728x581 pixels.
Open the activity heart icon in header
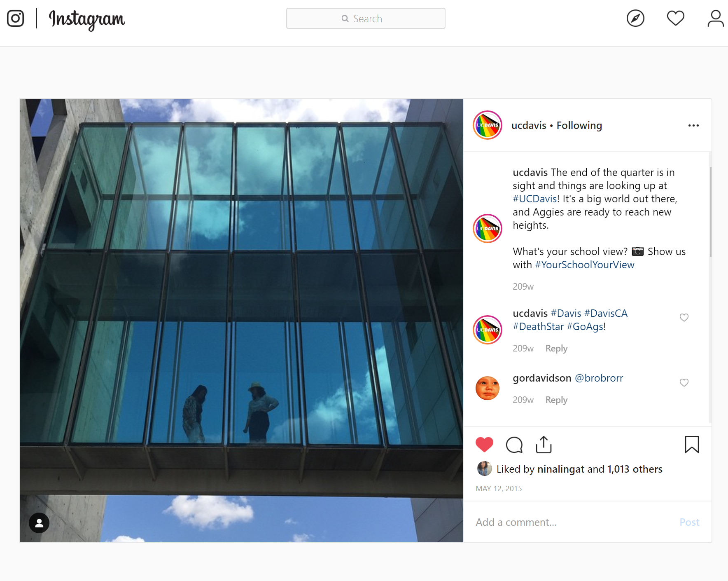676,18
